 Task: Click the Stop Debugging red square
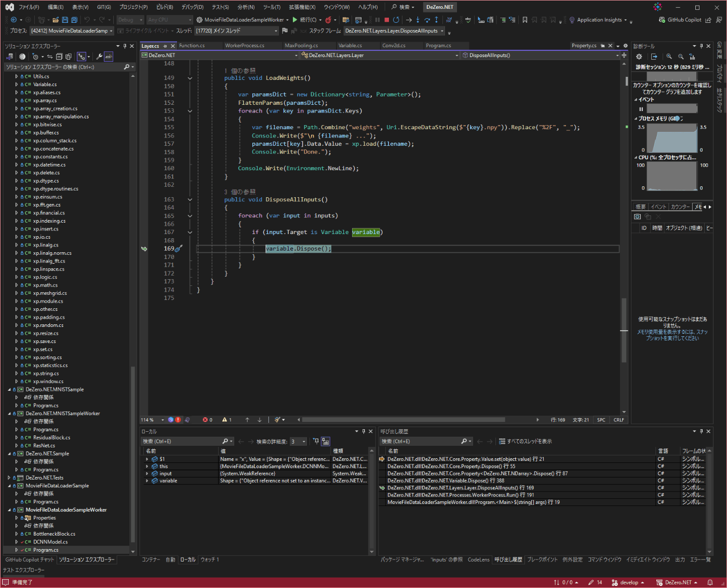386,20
